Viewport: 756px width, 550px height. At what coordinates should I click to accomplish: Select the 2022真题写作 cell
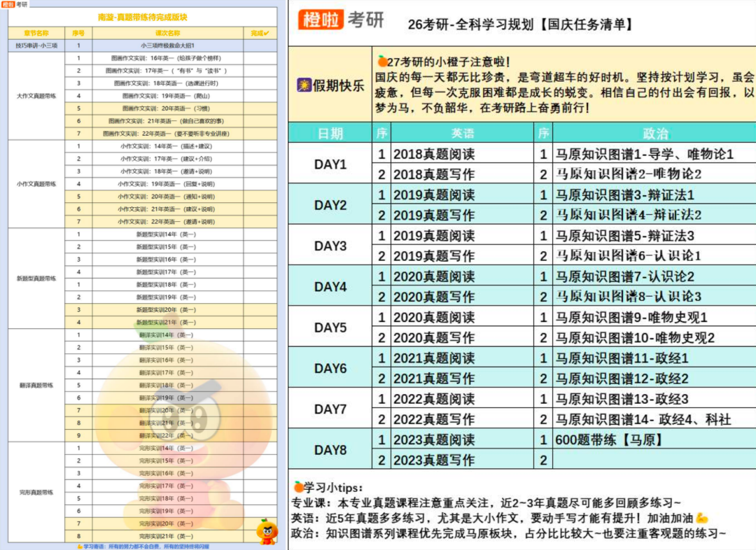click(463, 419)
